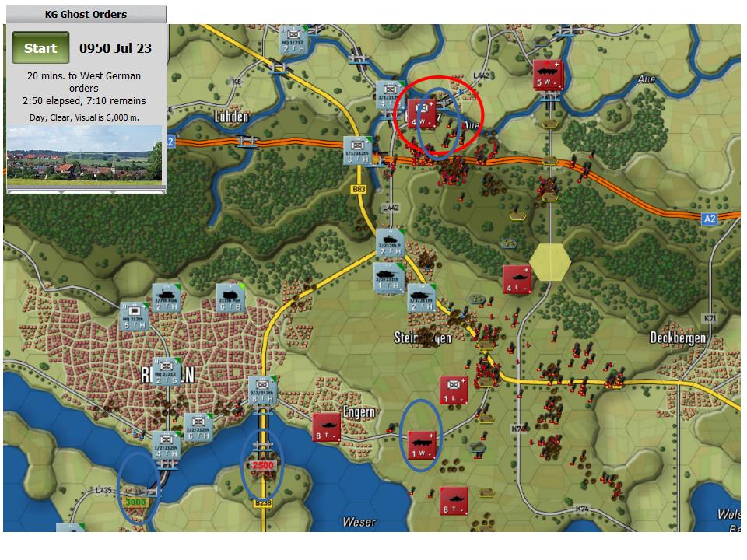Select the 1/2/212th infantry counter marked 4 H
Screen dimensions: 747x560
[x=167, y=446]
